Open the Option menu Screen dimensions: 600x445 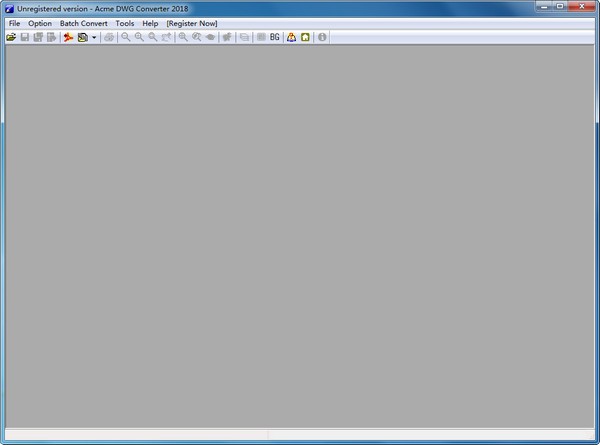coord(40,23)
